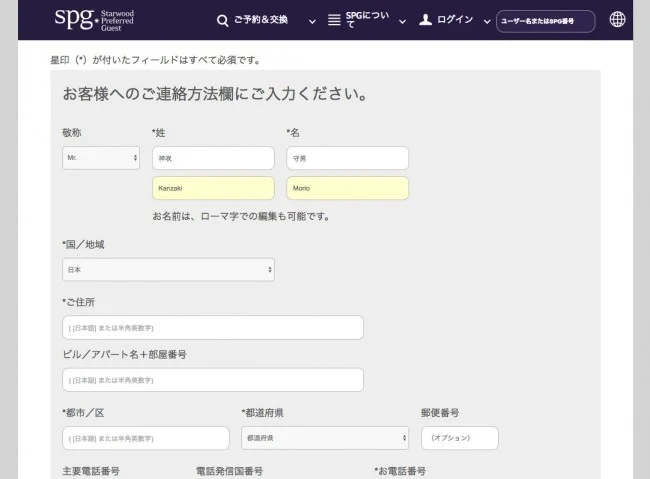This screenshot has width=650, height=479.
Task: Open the SPGについて navigation menu
Action: 366,20
